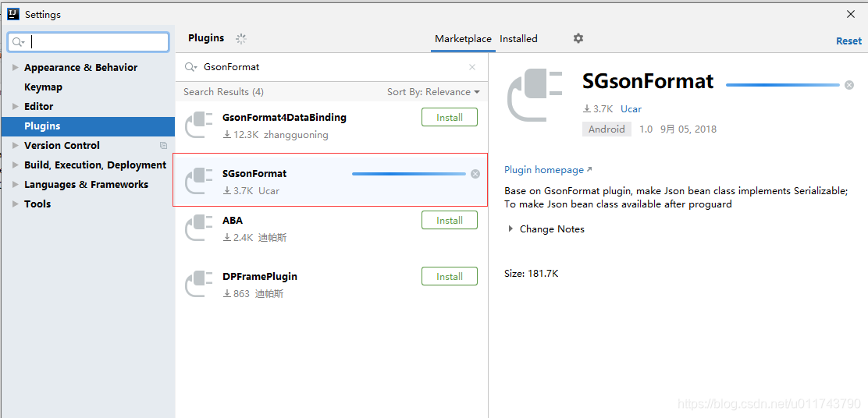Click SGsonFormat progress bar in list
Image resolution: width=868 pixels, height=418 pixels.
409,174
